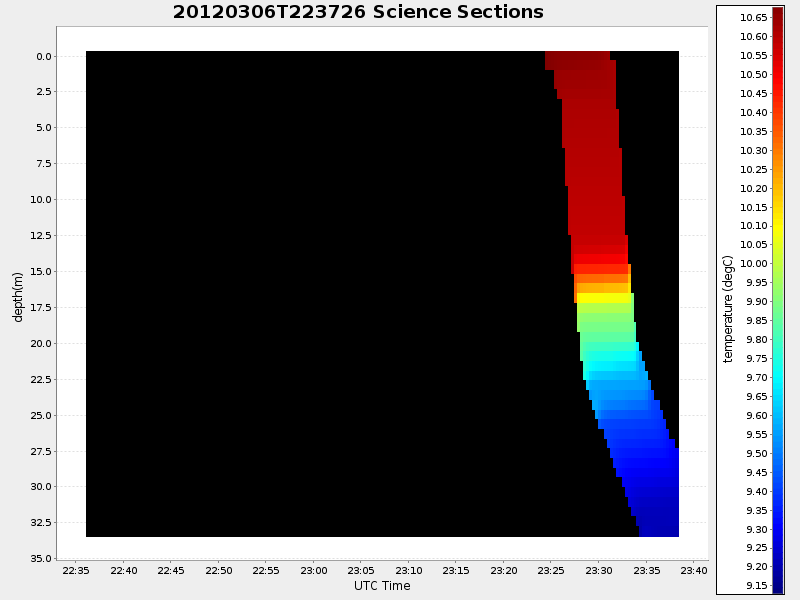This screenshot has height=600, width=800.
Task: Click the 22:40 time tick label
Action: click(x=124, y=570)
